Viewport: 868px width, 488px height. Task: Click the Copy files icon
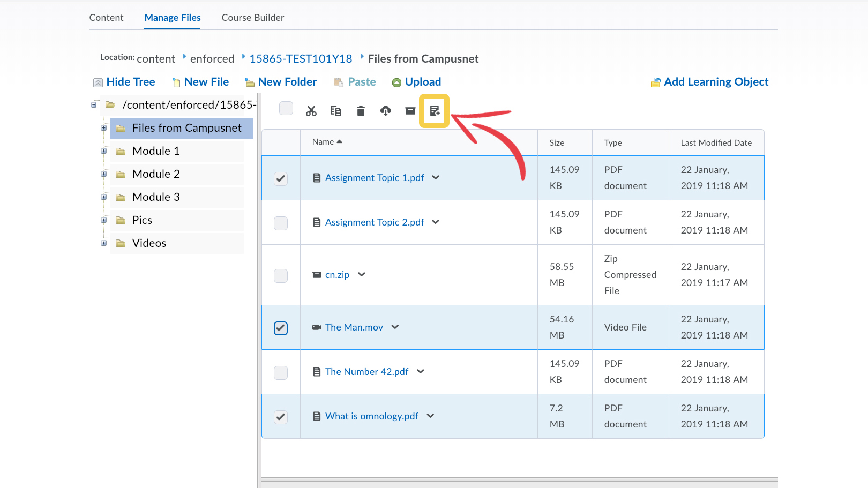336,111
